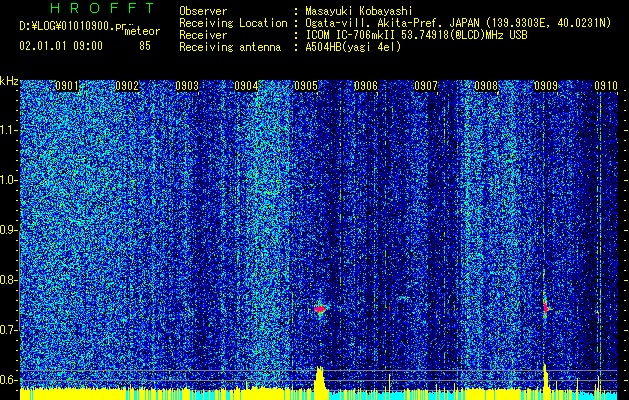
Task: Click the 0.7 kHz axis label
Action: [x=9, y=330]
